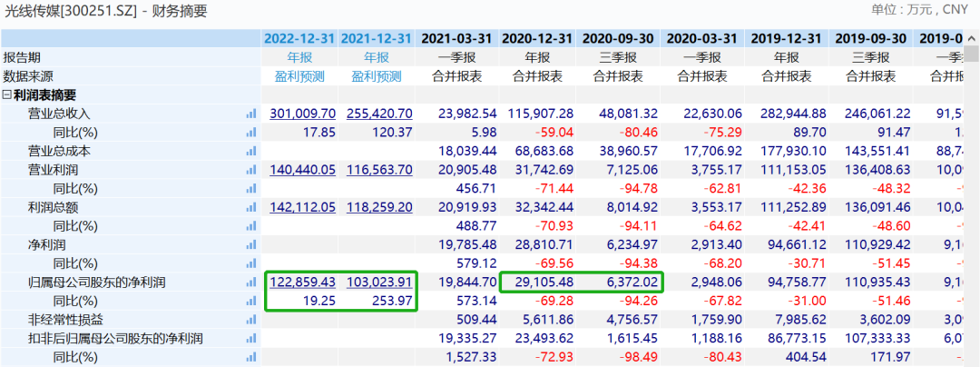Open forecast revenue link 255,420.70

click(x=379, y=114)
